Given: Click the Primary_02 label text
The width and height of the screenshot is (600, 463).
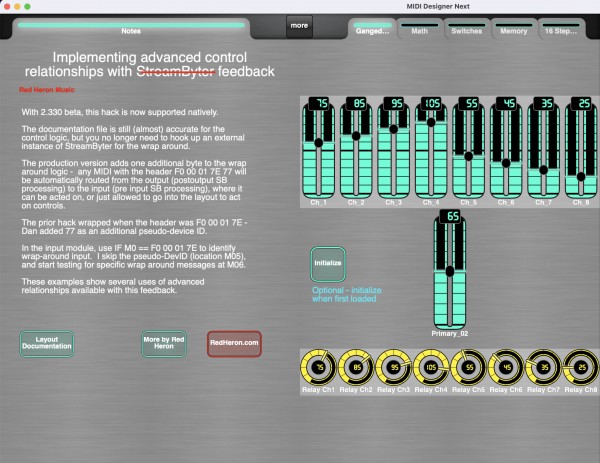Looking at the screenshot, I should click(450, 334).
